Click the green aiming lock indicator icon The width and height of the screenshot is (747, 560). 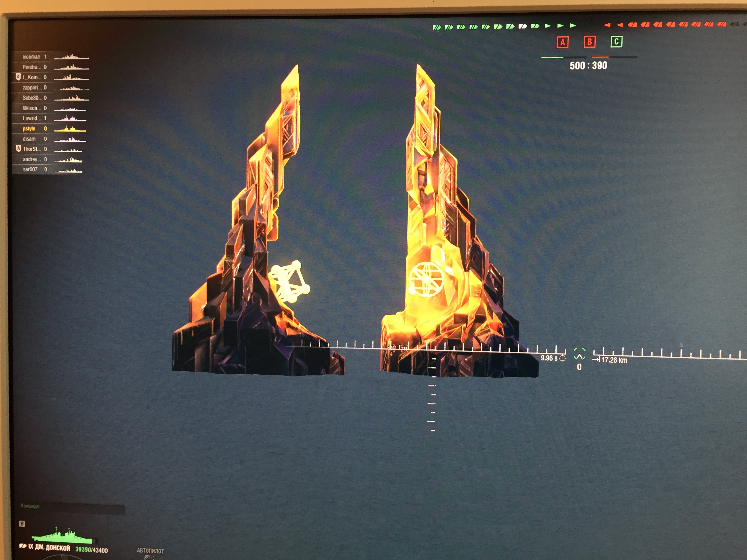579,354
